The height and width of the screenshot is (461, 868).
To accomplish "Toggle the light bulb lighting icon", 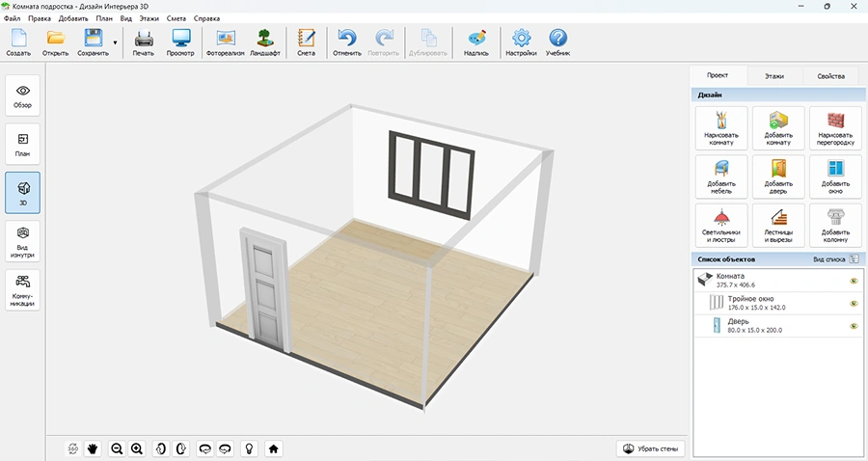I will (249, 448).
